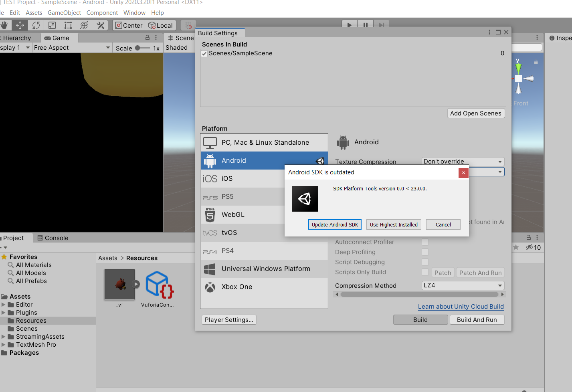The height and width of the screenshot is (392, 572).
Task: Enable Autoconnect Profiler checkbox
Action: (425, 242)
